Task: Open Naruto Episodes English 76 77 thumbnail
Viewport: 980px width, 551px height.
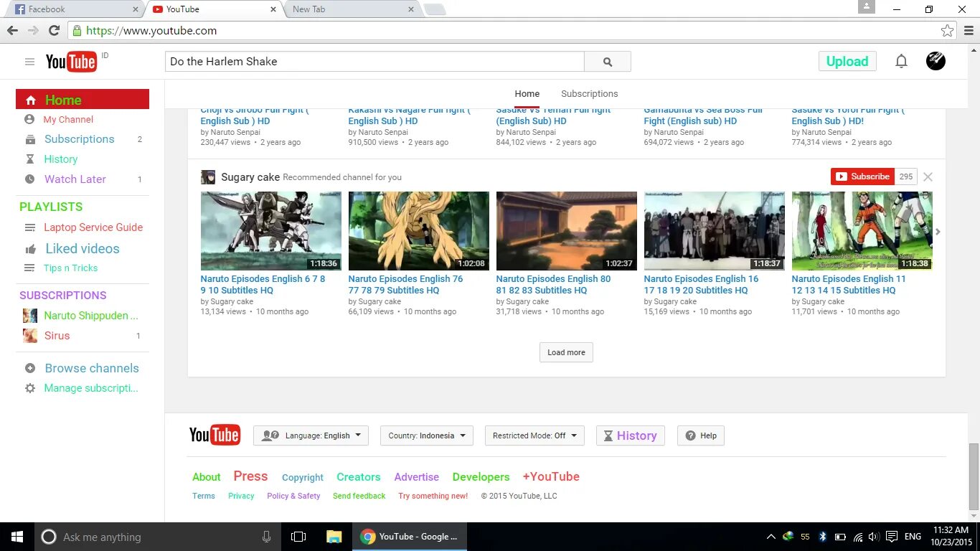Action: point(419,231)
